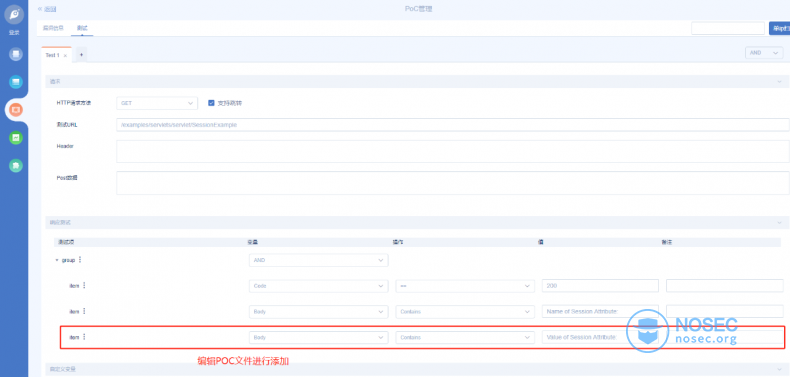Switch to the 漏洞信息 tab
Viewport: 790px width, 377px height.
53,28
